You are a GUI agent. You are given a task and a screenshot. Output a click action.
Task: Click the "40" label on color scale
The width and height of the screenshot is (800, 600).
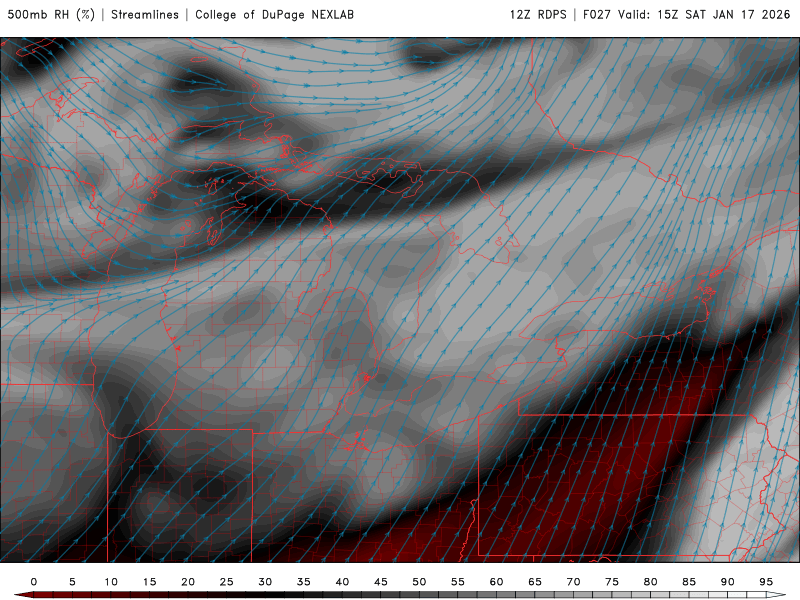[x=342, y=582]
